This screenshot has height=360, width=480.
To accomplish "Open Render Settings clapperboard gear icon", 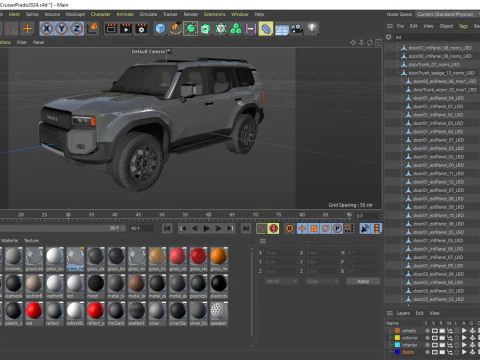I will tap(141, 29).
